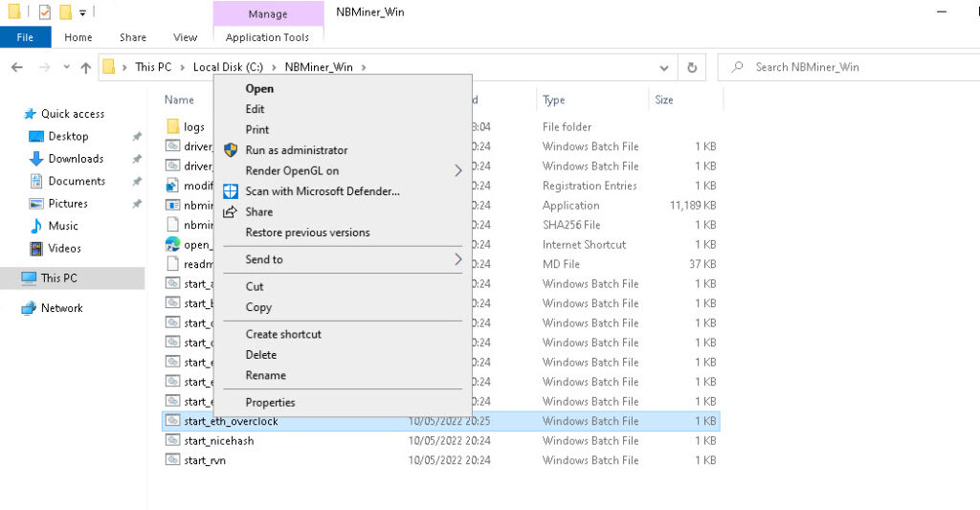Image resolution: width=980 pixels, height=510 pixels.
Task: Select the readm MD file icon
Action: coord(172,264)
